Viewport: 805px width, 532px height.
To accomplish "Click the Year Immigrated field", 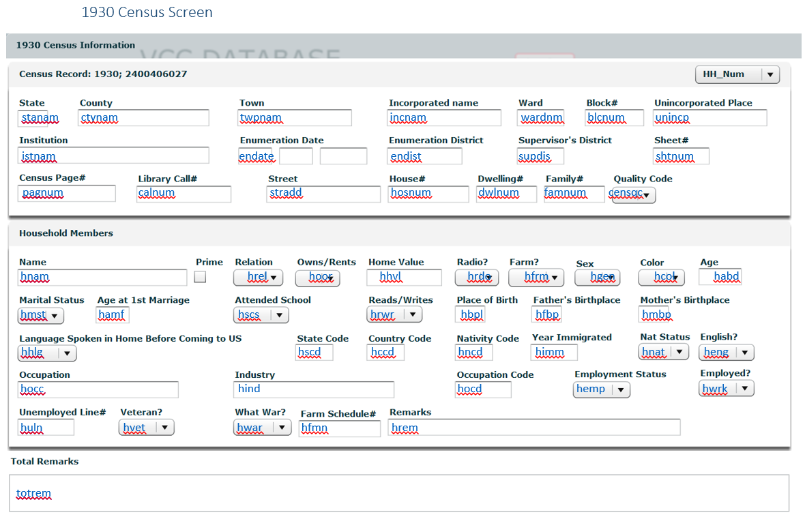I will click(554, 352).
